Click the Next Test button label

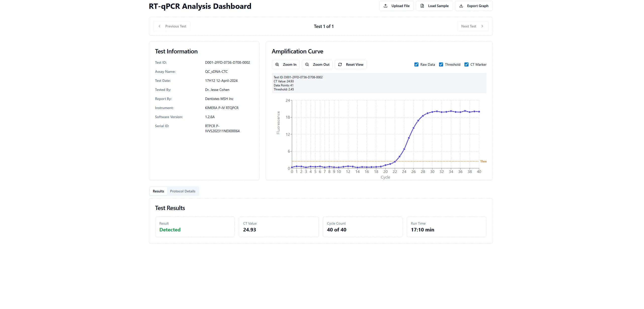click(469, 26)
